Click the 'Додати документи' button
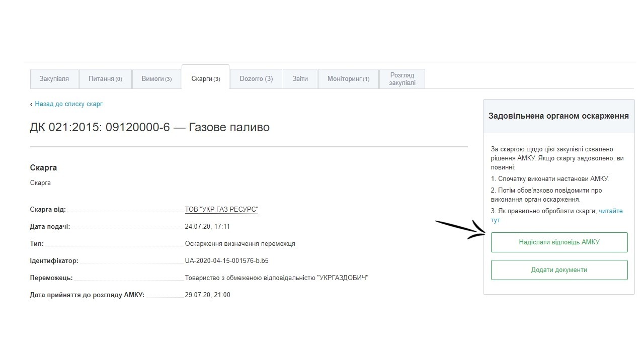This screenshot has height=362, width=644. (559, 270)
